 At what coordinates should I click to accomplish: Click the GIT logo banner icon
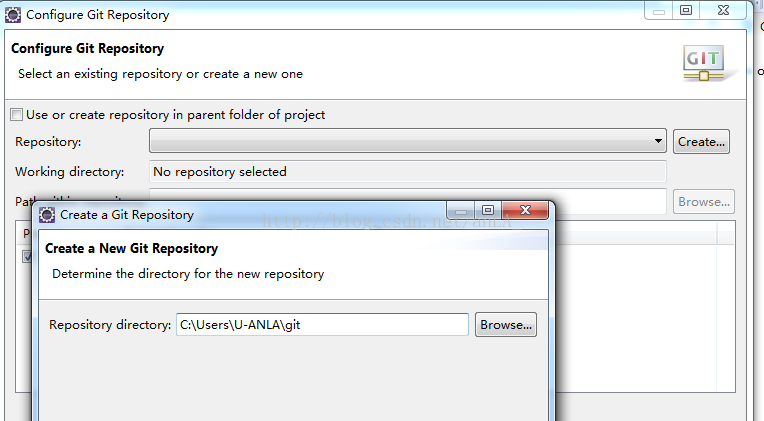point(704,62)
